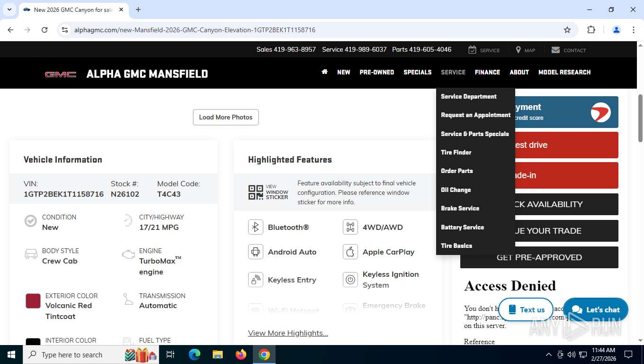Click the Alpha GMC Mansfield title
This screenshot has width=644, height=364.
pos(147,74)
